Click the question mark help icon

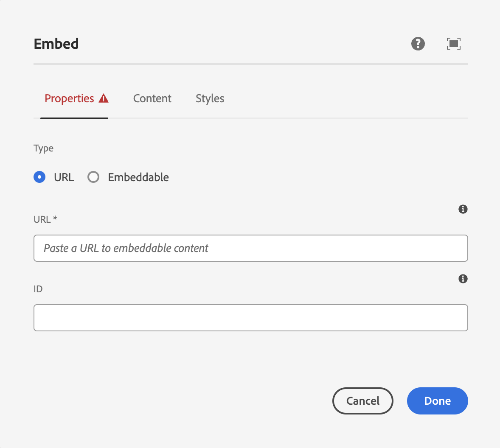pos(418,44)
